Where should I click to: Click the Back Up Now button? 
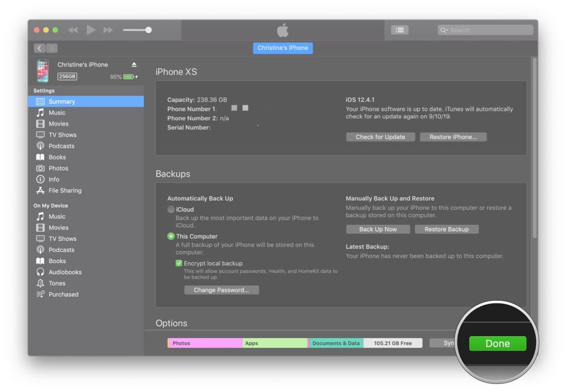(x=378, y=229)
